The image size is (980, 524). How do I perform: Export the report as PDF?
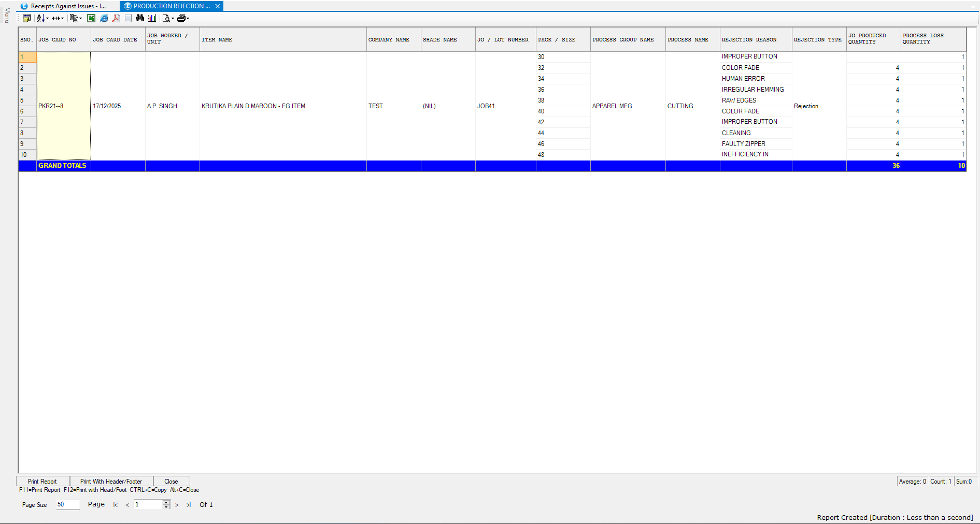pos(116,18)
